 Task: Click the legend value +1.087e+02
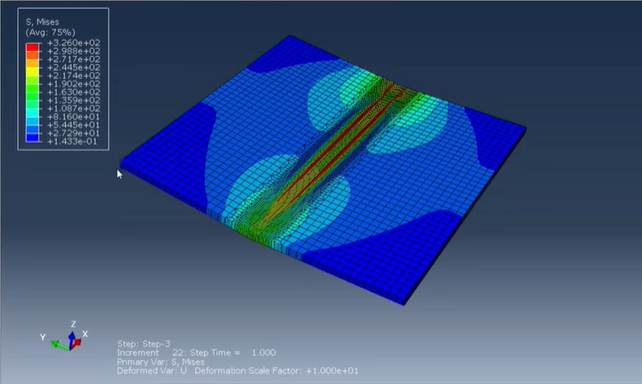click(74, 108)
